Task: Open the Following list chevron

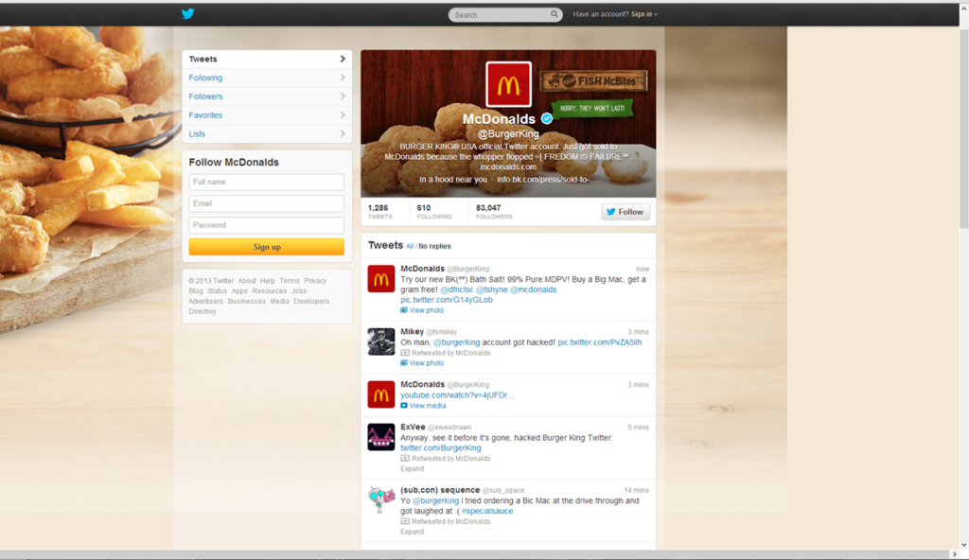Action: [x=343, y=78]
